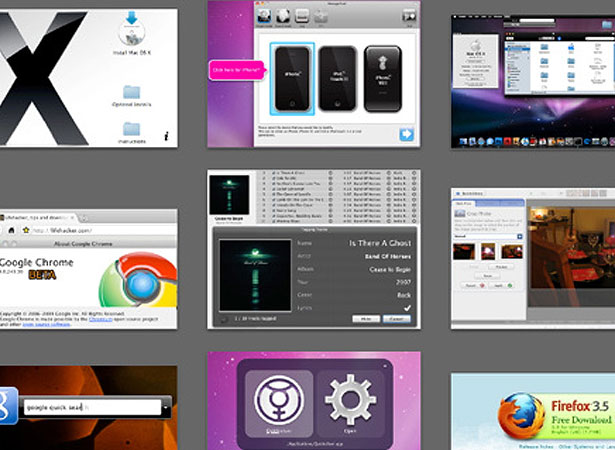Select the middle crop preview thumbnail
The height and width of the screenshot is (450, 615).
pos(488,251)
